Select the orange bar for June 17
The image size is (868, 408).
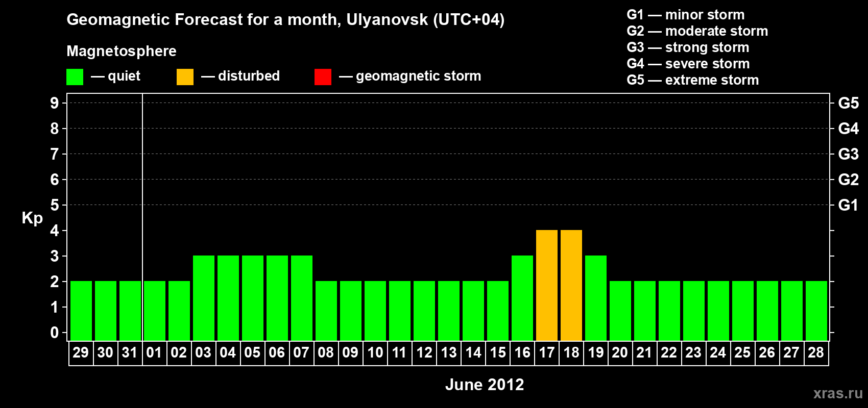pyautogui.click(x=547, y=285)
